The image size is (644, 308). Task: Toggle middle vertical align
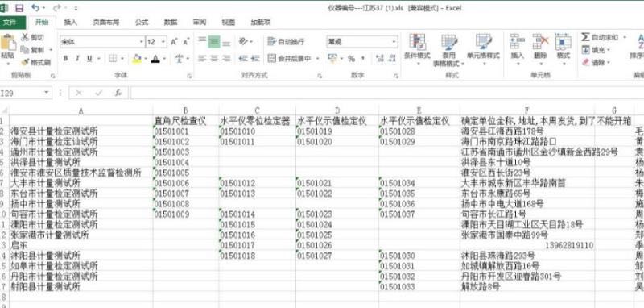(214, 41)
